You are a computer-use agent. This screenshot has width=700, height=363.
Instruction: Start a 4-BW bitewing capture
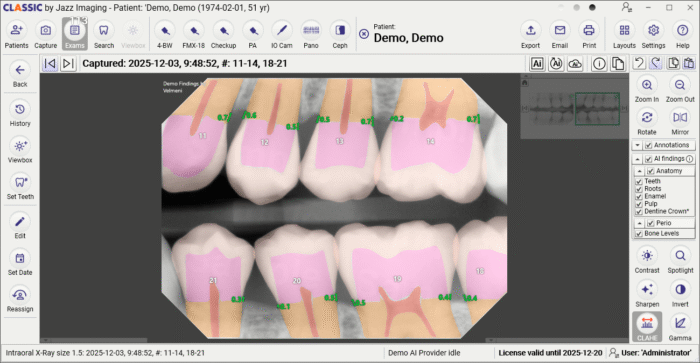164,35
